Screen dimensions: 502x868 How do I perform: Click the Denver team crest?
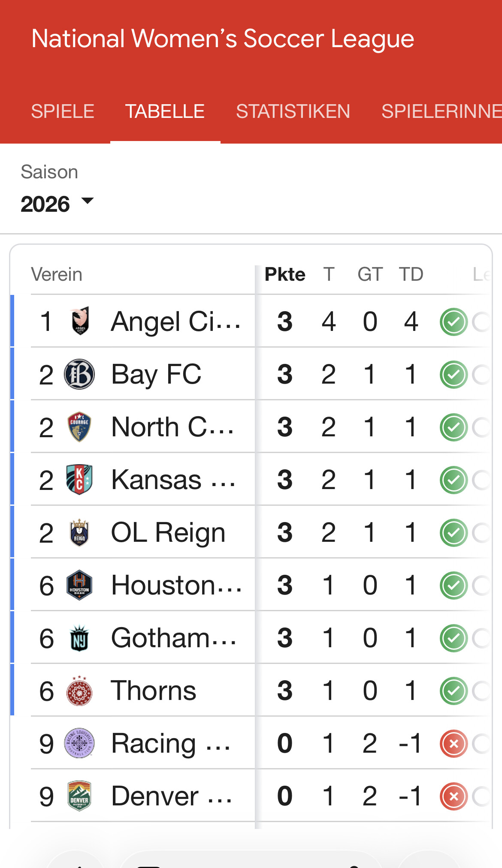79,796
